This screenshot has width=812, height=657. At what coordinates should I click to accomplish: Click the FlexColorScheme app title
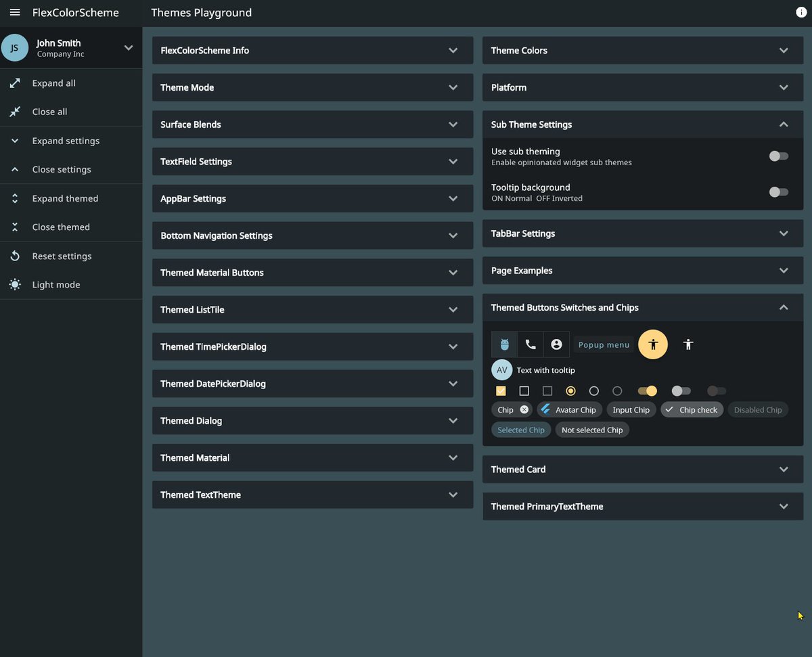tap(76, 13)
